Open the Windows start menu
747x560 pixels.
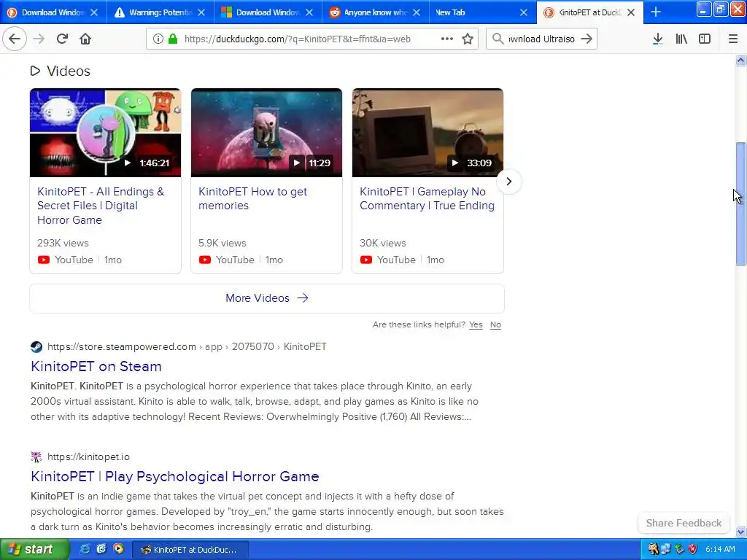tap(34, 549)
